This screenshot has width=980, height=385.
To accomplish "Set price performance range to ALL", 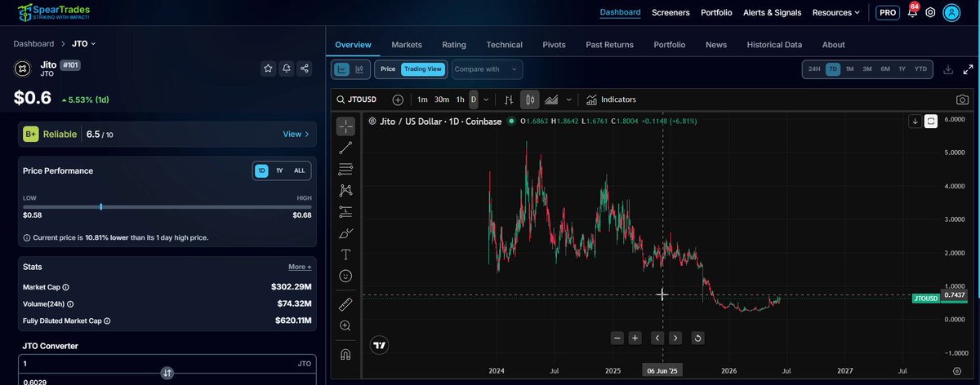I will [300, 170].
